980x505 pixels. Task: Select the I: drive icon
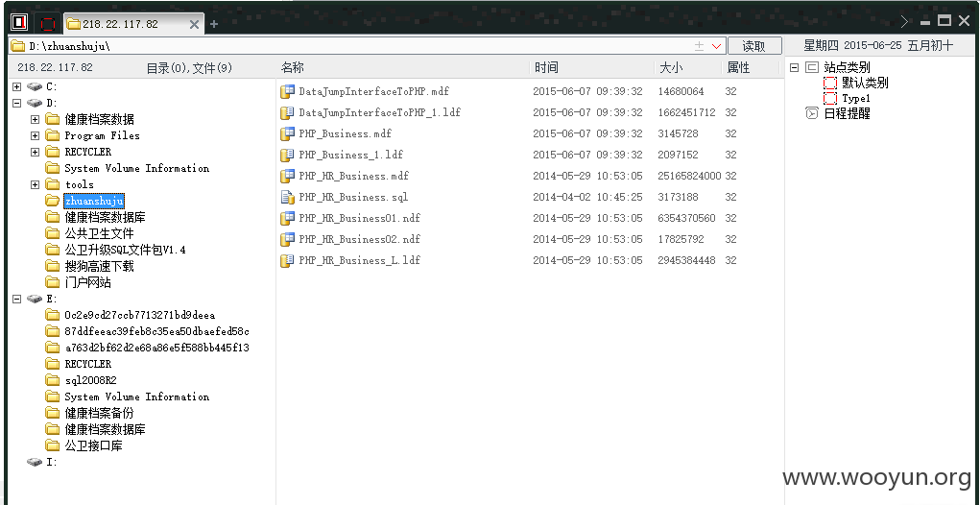tap(35, 462)
